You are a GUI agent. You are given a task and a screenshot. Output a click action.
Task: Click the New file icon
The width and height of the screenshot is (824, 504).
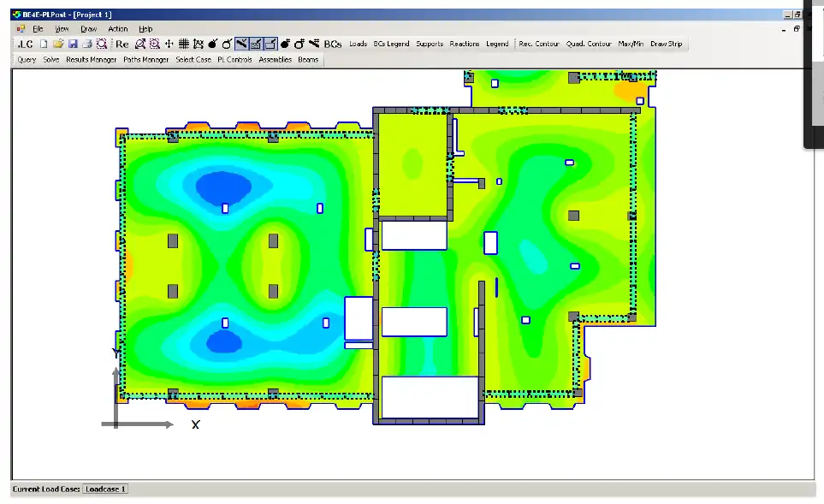(44, 44)
